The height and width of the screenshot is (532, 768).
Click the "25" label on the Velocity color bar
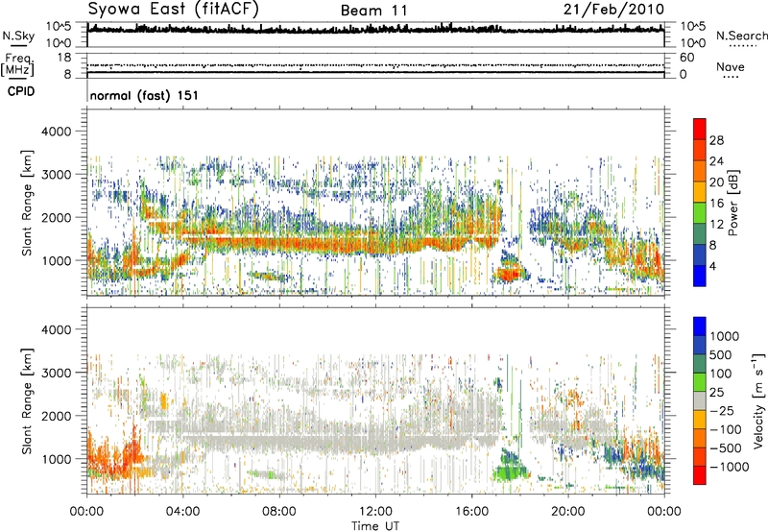[x=717, y=393]
